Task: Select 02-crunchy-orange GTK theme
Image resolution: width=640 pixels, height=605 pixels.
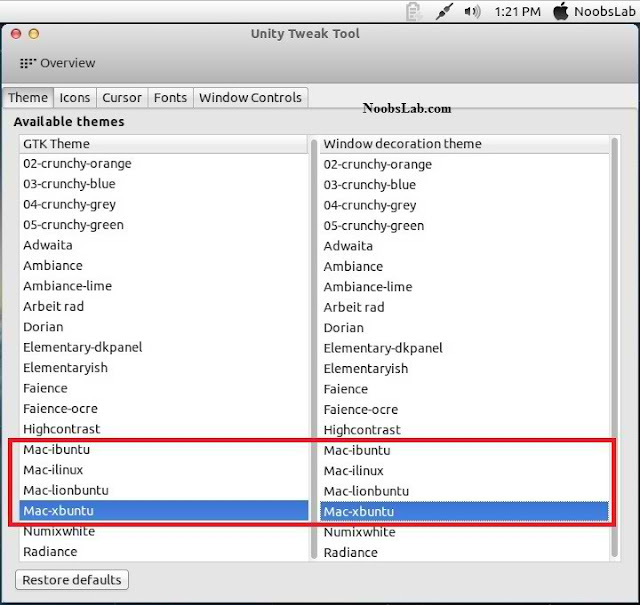Action: pos(163,164)
